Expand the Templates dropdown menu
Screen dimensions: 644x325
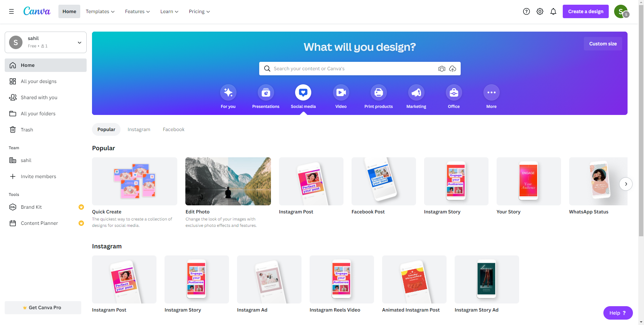[x=100, y=11]
